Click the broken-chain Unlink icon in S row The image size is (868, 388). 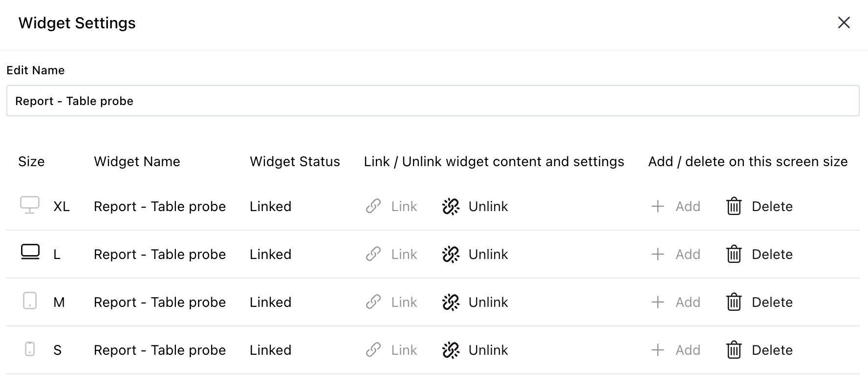tap(451, 350)
